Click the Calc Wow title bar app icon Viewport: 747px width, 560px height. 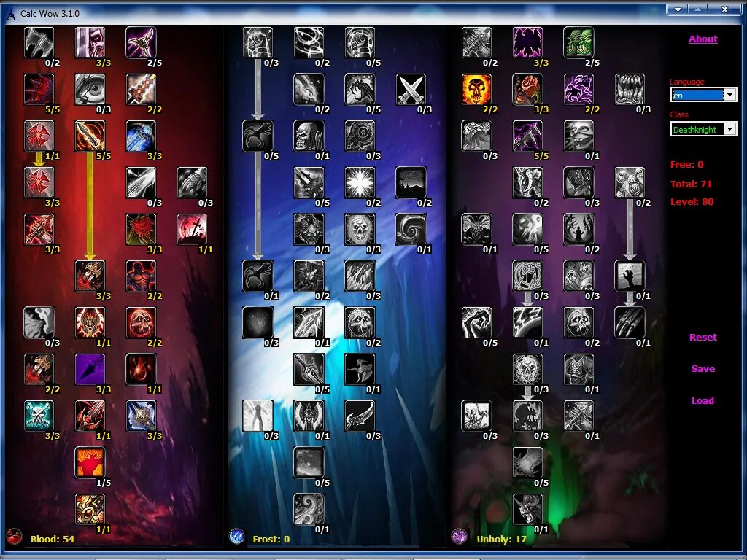tap(10, 14)
